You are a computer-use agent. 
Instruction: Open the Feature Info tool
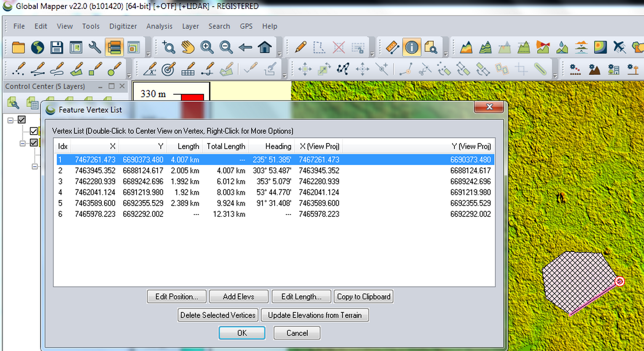click(x=412, y=47)
